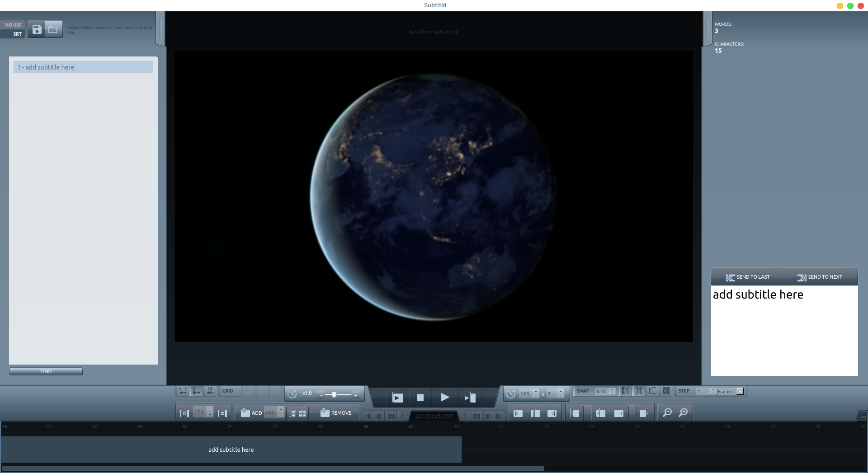Open a file with the folder icon
868x473 pixels.
pyautogui.click(x=53, y=30)
